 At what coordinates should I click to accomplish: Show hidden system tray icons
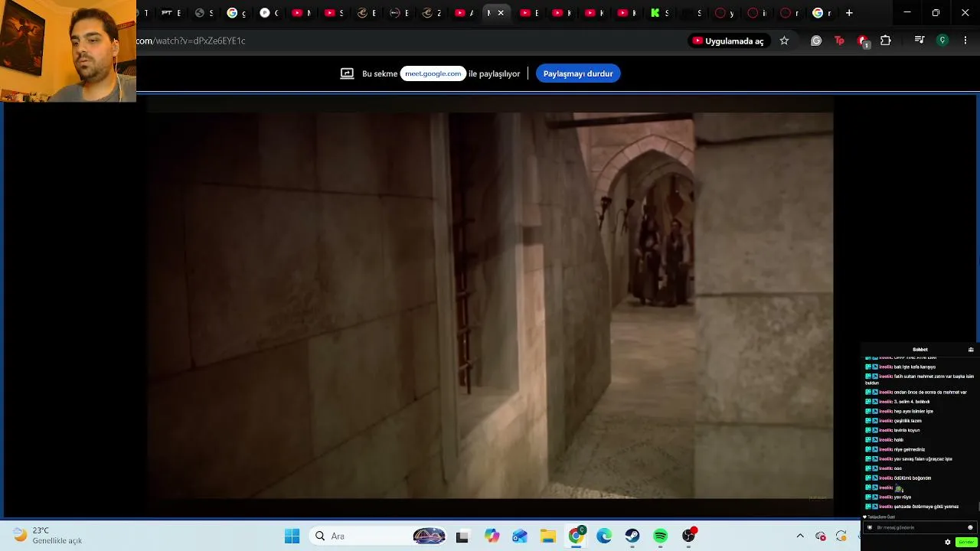point(800,536)
